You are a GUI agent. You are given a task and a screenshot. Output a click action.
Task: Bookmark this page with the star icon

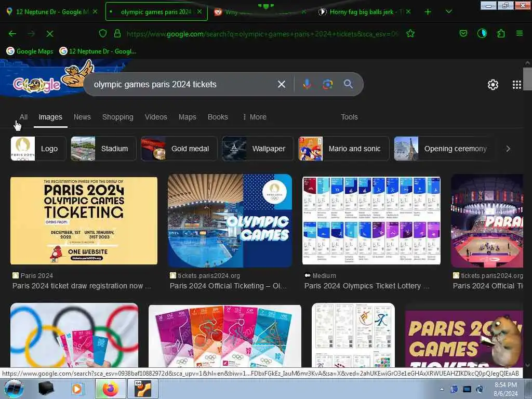410,33
